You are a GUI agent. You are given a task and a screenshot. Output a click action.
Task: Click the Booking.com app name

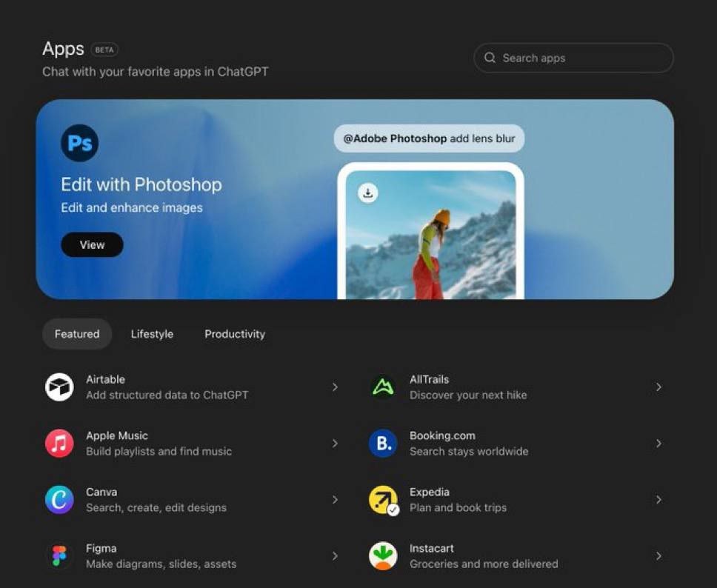pyautogui.click(x=442, y=435)
